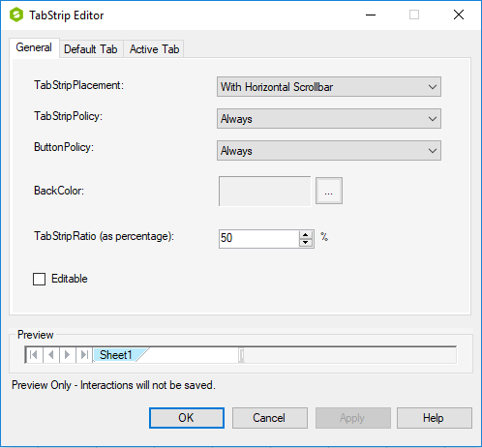Viewport: 482px width, 448px height.
Task: Click the BackColor label
Action: tap(59, 191)
